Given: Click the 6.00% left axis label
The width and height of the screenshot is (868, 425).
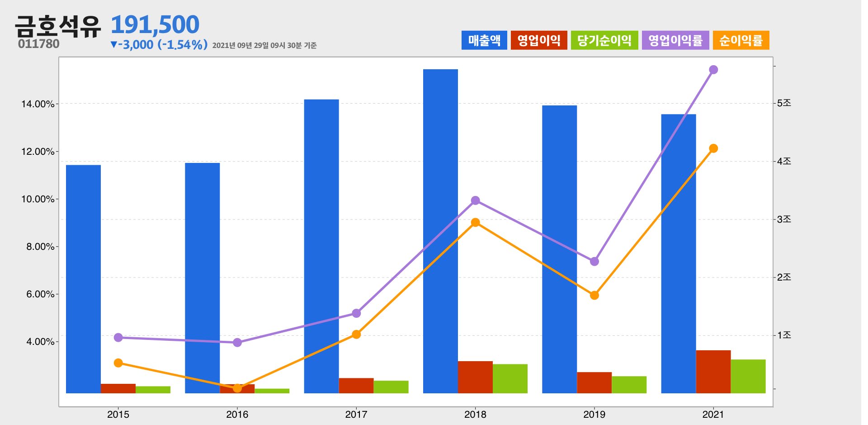Looking at the screenshot, I should point(40,294).
